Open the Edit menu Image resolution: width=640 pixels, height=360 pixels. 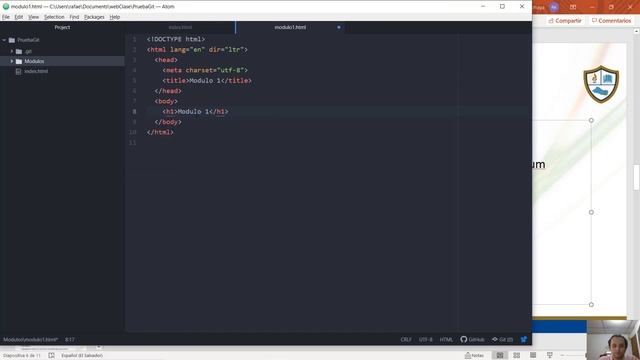19,17
